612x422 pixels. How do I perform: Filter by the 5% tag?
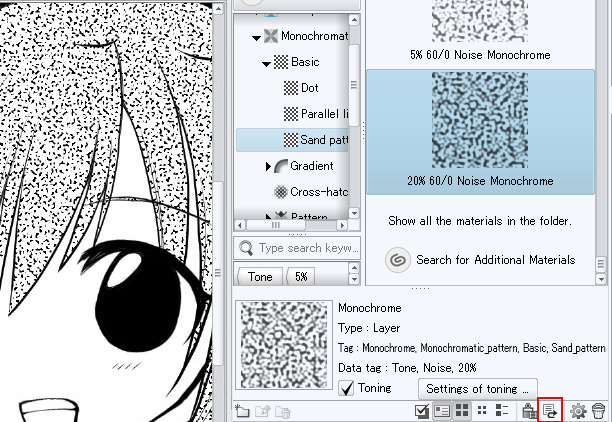pyautogui.click(x=301, y=277)
